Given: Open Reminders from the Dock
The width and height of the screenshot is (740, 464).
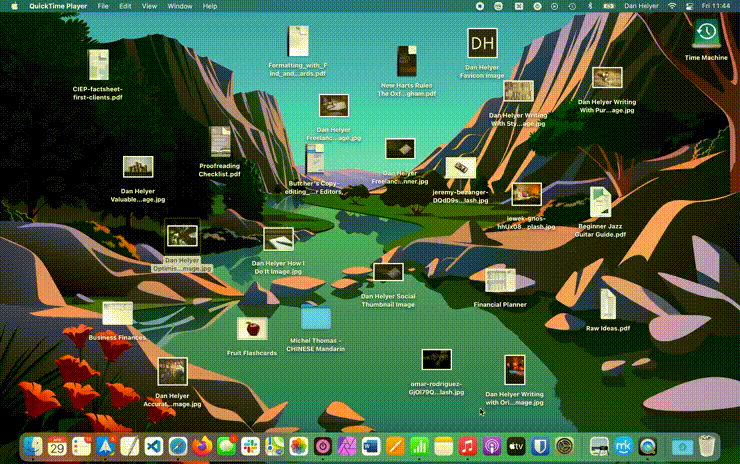Looking at the screenshot, I should [81, 446].
